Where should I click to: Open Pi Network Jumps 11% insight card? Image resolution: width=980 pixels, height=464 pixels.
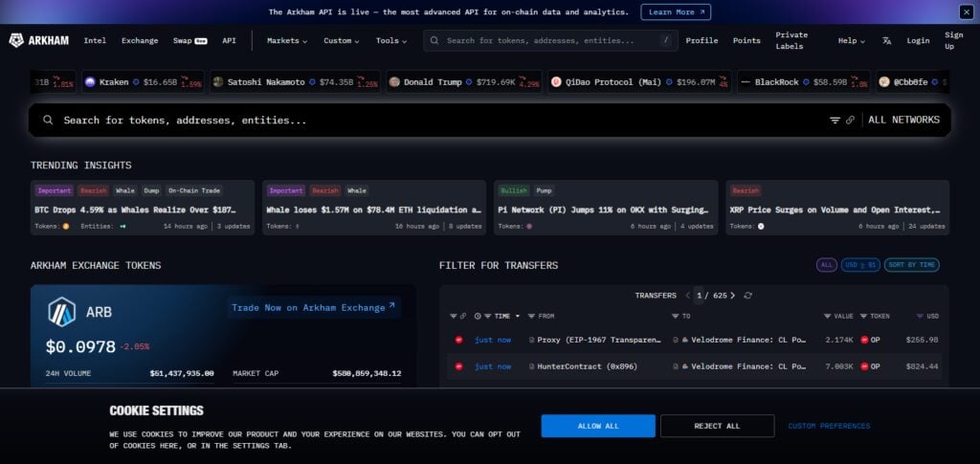click(606, 208)
